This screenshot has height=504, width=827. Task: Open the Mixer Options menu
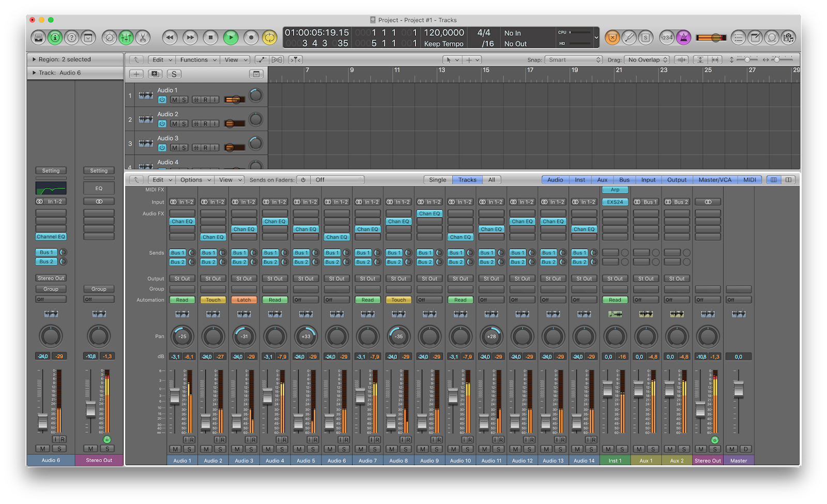pos(195,180)
